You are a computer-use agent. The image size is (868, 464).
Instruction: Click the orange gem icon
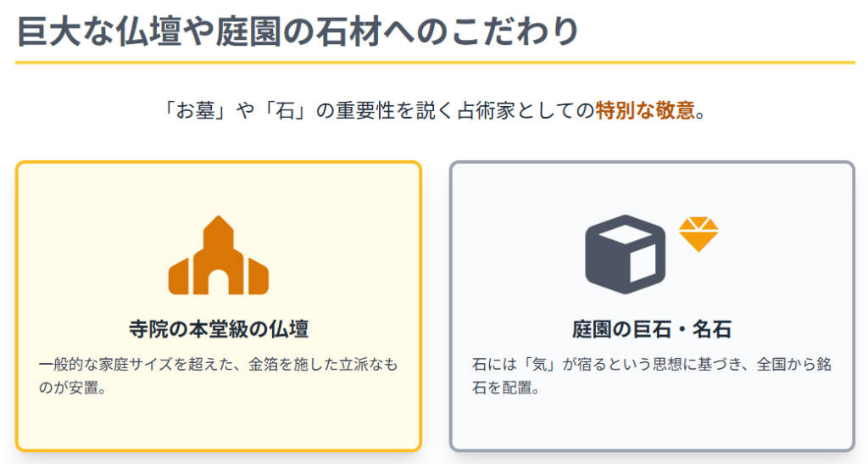(x=698, y=234)
